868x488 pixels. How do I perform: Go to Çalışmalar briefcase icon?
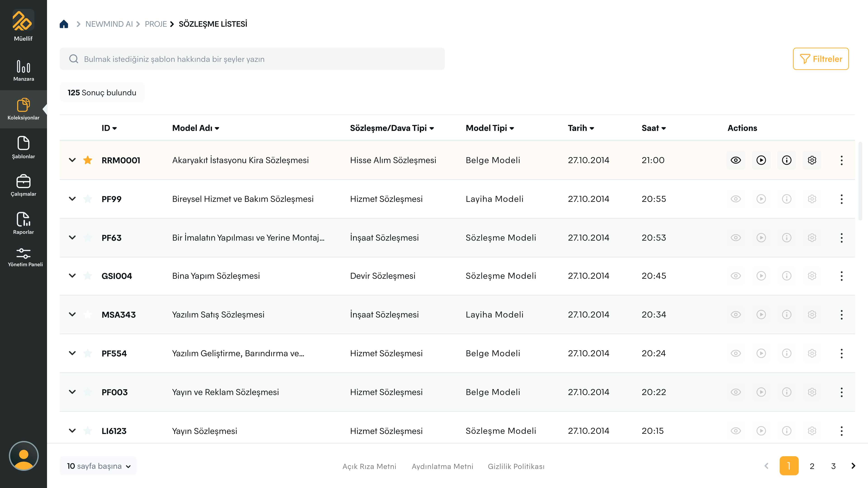[23, 185]
